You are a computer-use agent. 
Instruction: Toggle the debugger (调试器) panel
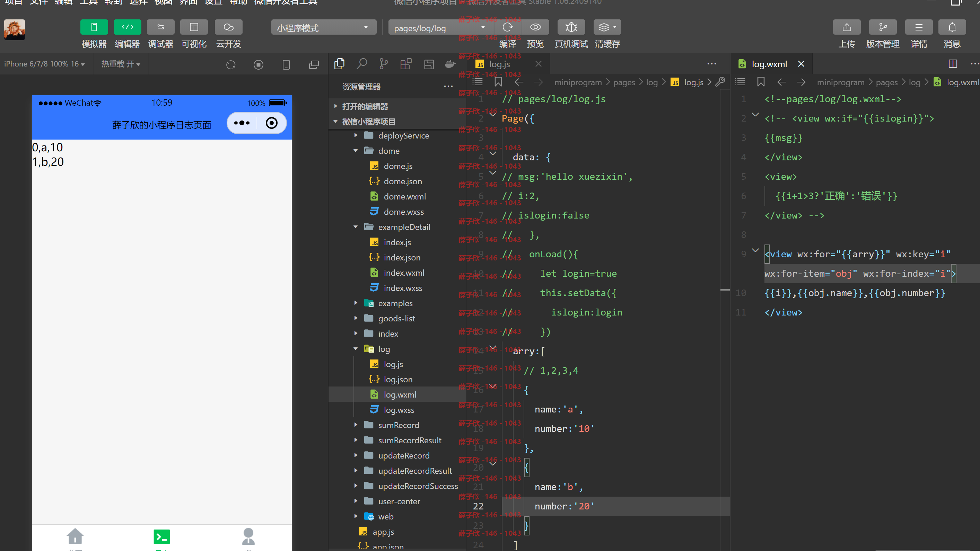[x=160, y=27]
